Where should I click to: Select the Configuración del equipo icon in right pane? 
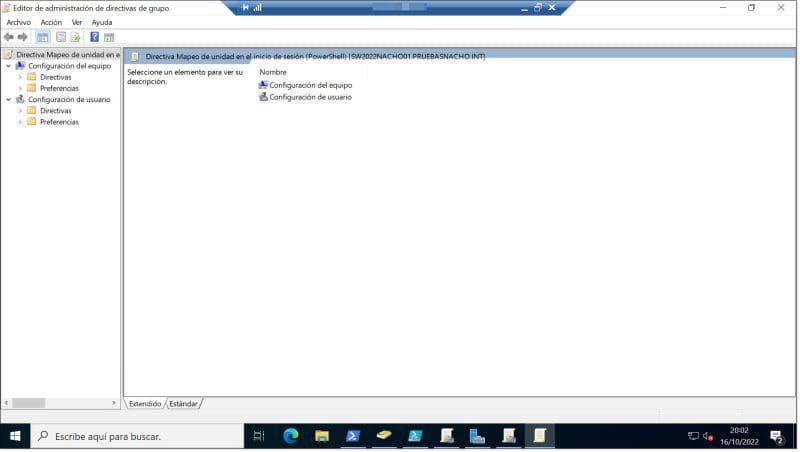(x=263, y=85)
